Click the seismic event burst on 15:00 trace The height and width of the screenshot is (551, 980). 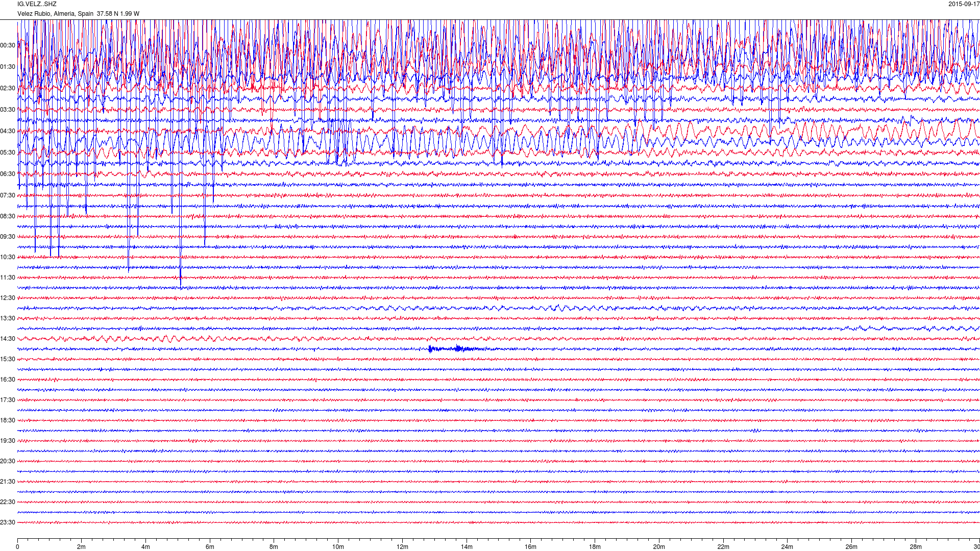(x=453, y=349)
